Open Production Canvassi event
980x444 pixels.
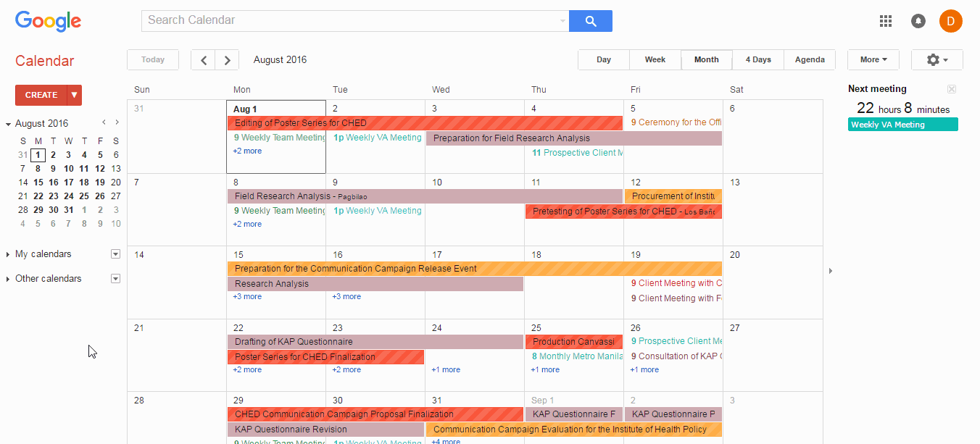pos(574,342)
